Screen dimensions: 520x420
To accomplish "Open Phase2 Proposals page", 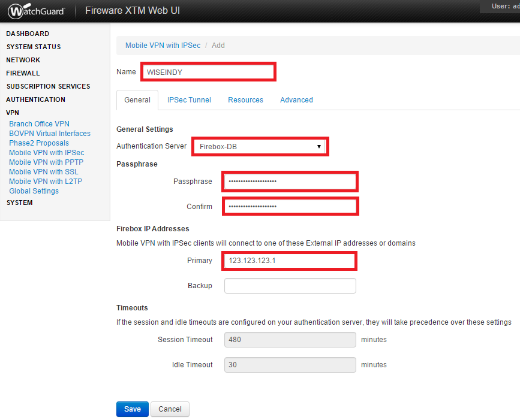I will 39,143.
